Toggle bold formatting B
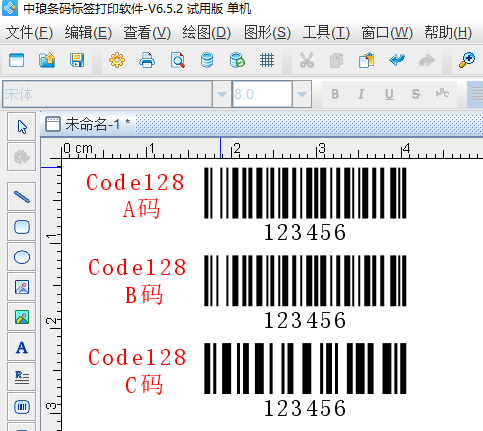The image size is (483, 431). [x=335, y=94]
